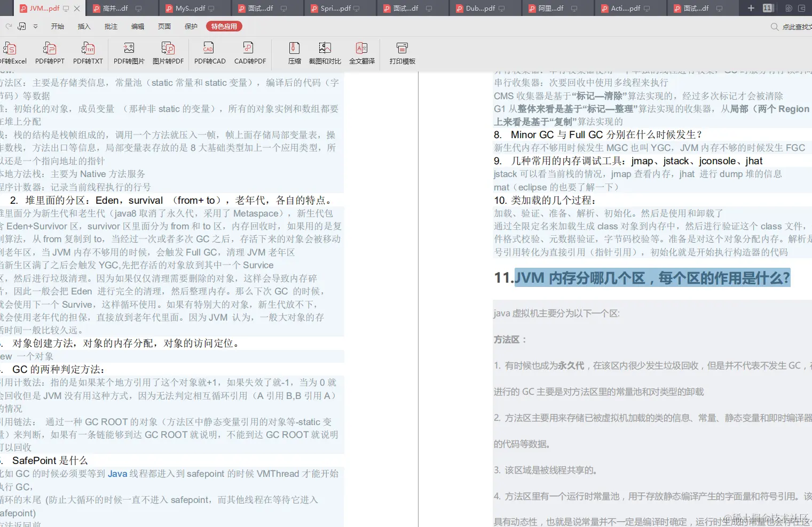Click the Java hyperlink in the text
Screen dimensions: 812x527
[x=117, y=473]
